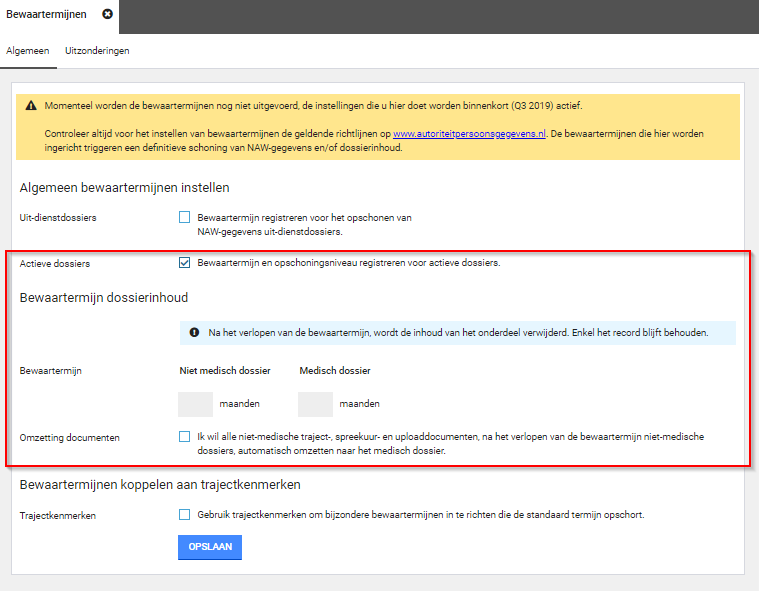The image size is (759, 591).
Task: Click 'Bewaartermijnen koppelen aan trajectkenmerken' heading
Action: pos(160,485)
